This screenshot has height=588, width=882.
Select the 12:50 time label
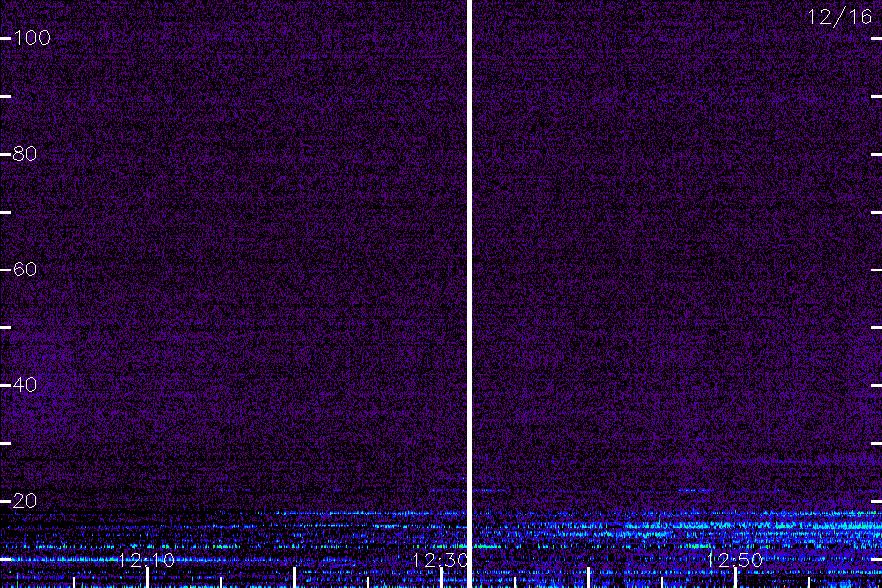click(735, 560)
